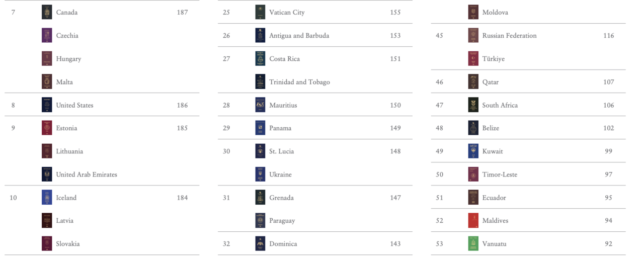Click the Costa Rica score 151
The height and width of the screenshot is (259, 644).
[395, 59]
